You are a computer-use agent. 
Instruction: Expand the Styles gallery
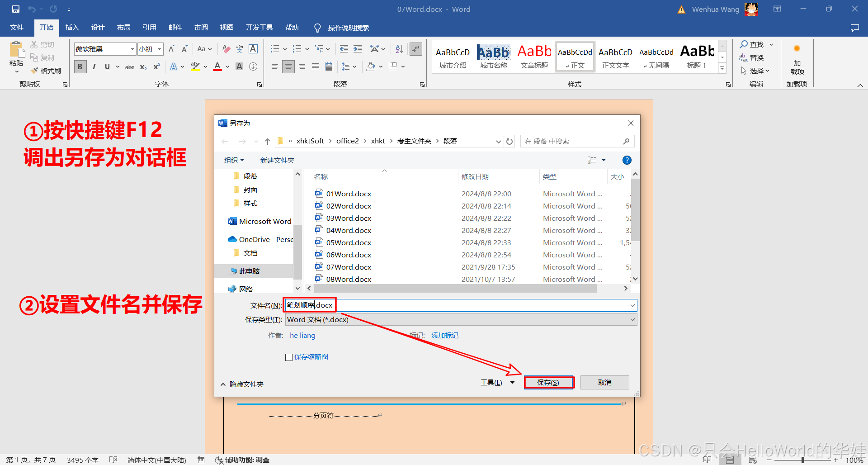click(722, 69)
